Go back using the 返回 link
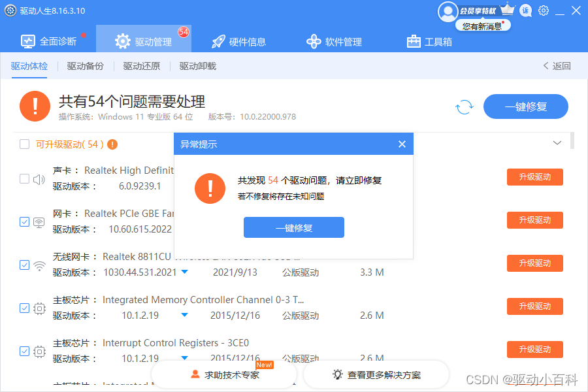 tap(557, 66)
